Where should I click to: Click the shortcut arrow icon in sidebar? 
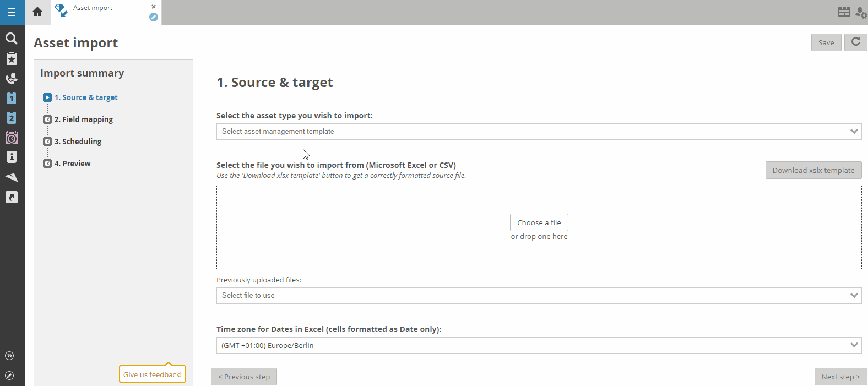click(x=11, y=197)
